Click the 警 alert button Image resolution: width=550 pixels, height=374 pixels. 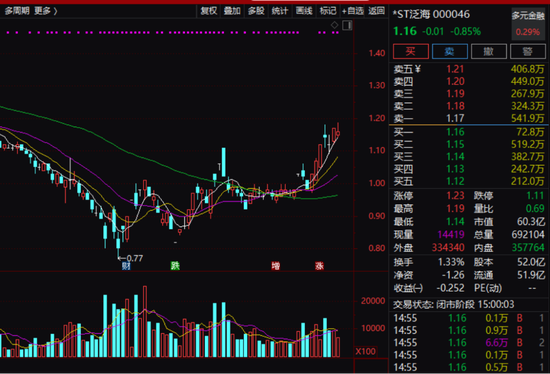528,52
